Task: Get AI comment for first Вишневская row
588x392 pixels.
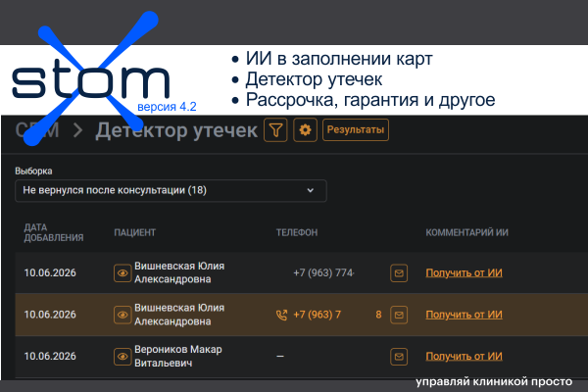Action: 464,273
